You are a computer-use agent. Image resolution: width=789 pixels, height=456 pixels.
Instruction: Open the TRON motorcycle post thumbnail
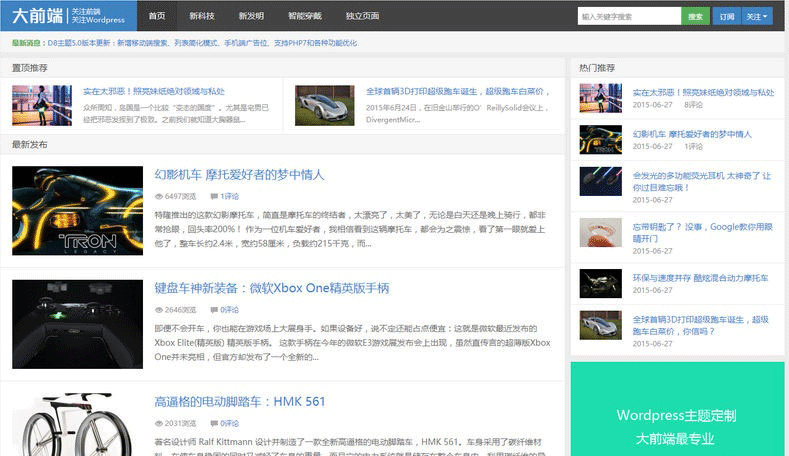tap(77, 210)
